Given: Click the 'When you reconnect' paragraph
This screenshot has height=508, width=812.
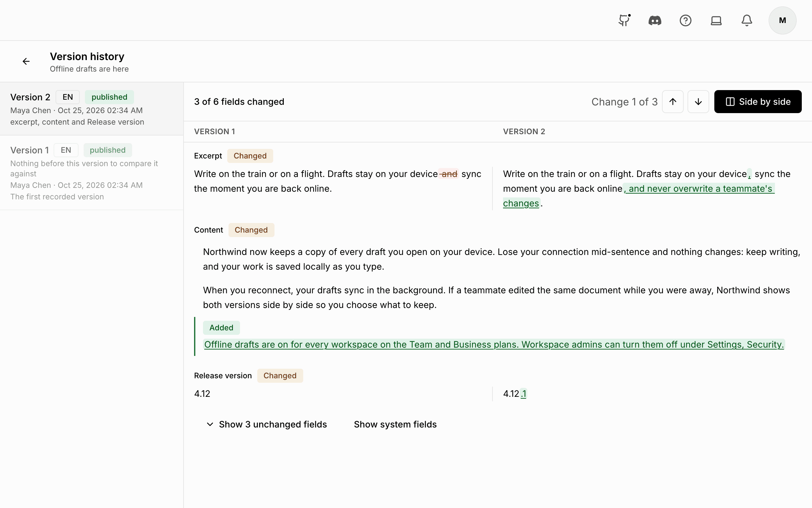Looking at the screenshot, I should 497,297.
